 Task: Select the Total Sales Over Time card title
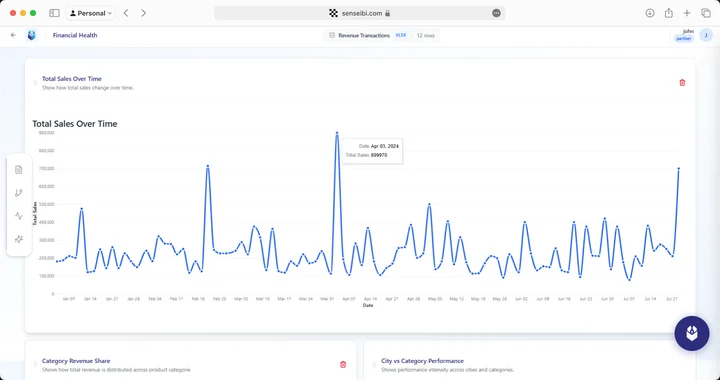(x=72, y=78)
